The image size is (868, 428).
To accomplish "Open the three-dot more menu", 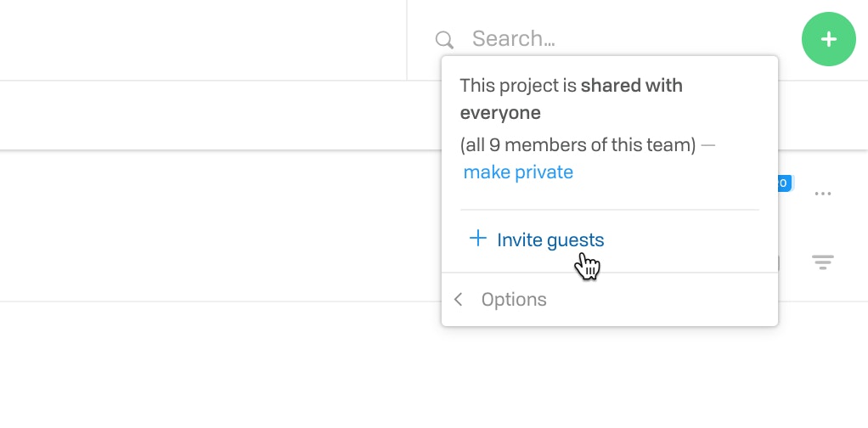I will (823, 194).
